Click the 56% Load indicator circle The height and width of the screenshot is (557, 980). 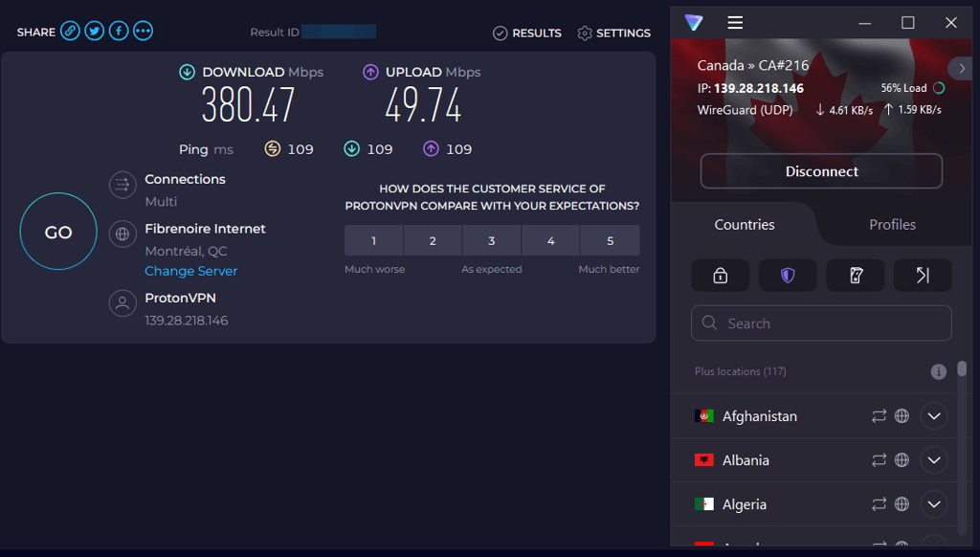tap(939, 88)
